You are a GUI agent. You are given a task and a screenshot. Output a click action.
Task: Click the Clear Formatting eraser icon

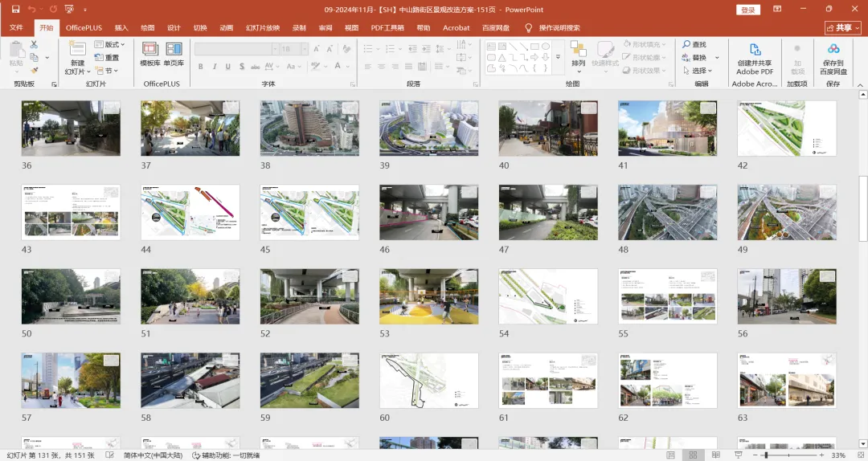pos(346,49)
